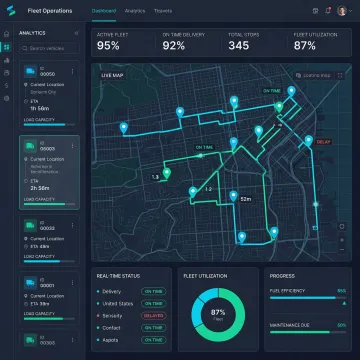Click the shield icon above map zoom
This screenshot has width=360, height=360.
click(x=342, y=226)
